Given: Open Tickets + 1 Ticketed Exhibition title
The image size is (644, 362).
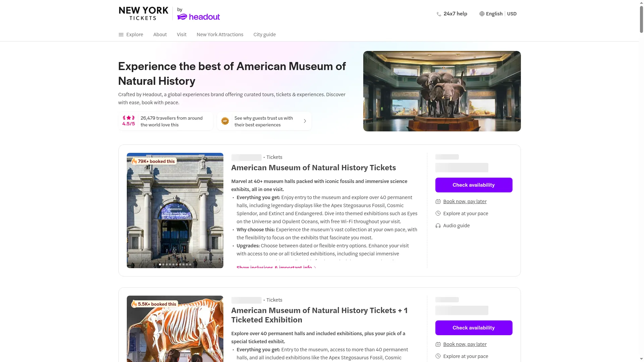Looking at the screenshot, I should point(319,315).
